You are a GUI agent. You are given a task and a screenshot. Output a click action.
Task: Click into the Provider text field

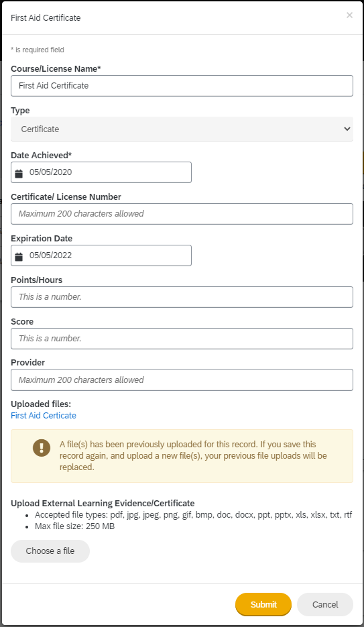coord(182,380)
